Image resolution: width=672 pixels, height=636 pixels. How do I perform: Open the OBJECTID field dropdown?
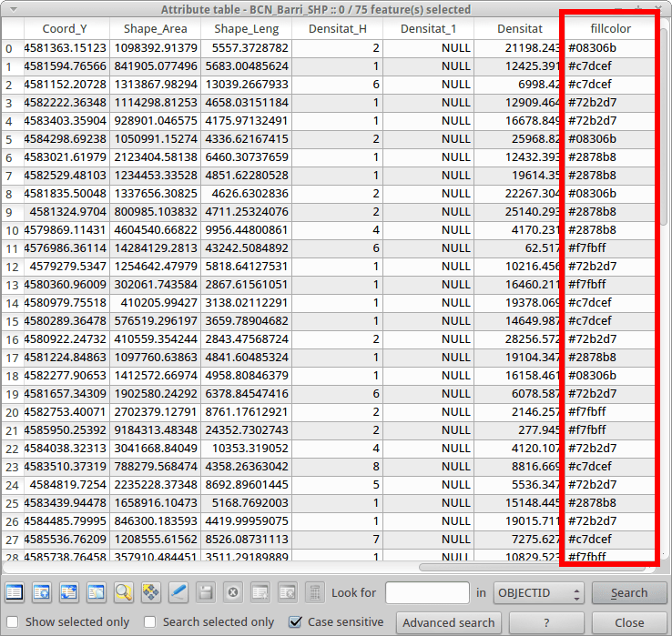539,593
